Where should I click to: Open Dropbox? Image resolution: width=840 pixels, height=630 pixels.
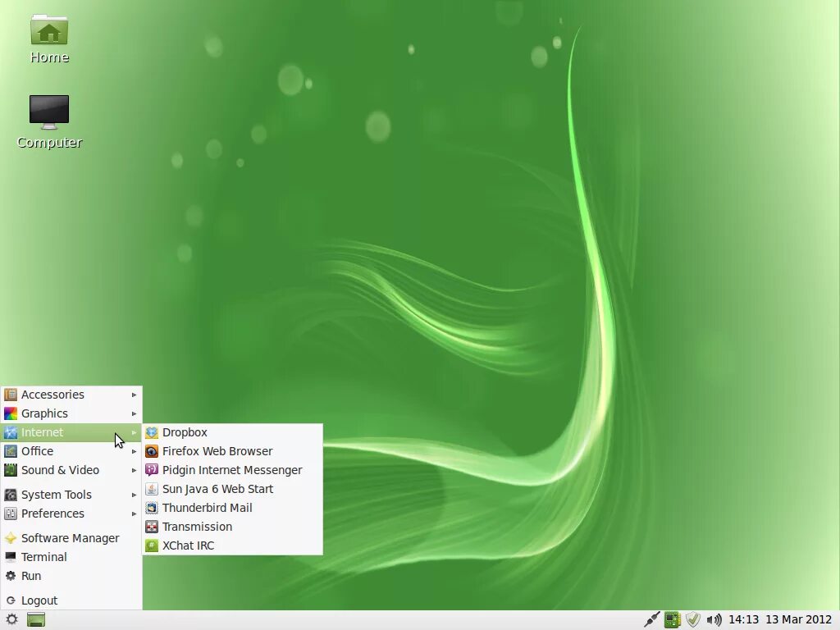pos(185,432)
